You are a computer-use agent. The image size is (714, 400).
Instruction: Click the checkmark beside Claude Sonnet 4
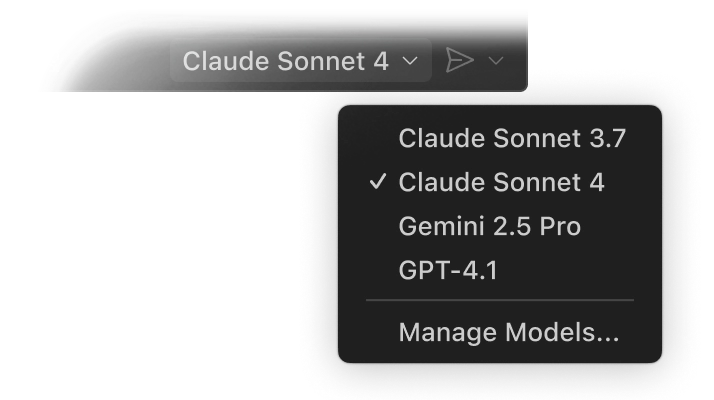(377, 183)
